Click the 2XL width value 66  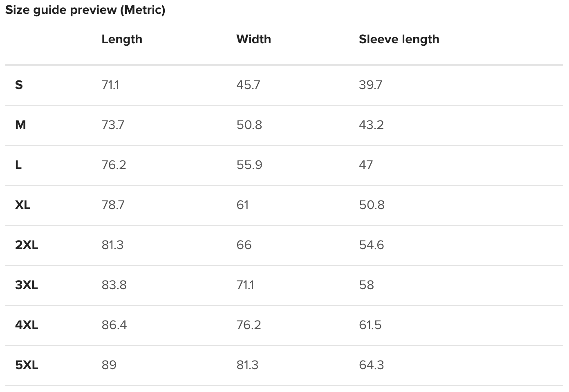tap(244, 245)
